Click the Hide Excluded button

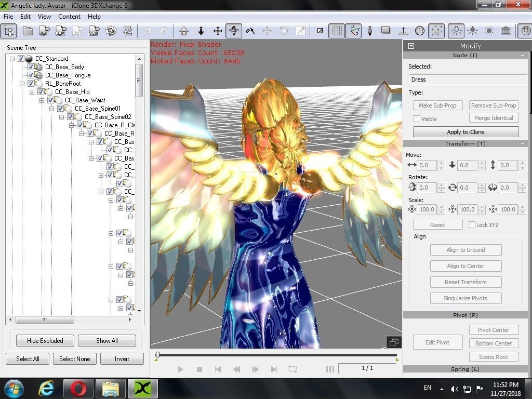45,341
